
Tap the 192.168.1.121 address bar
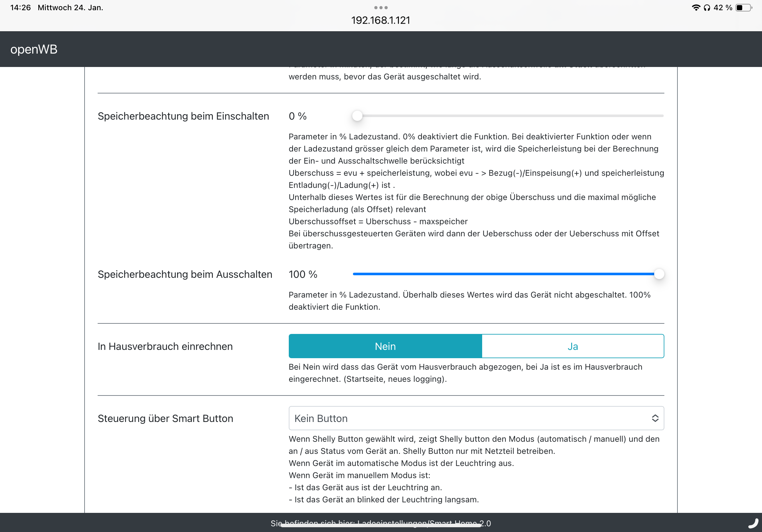click(381, 20)
